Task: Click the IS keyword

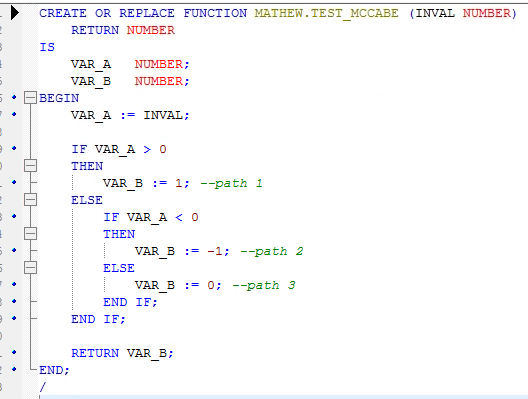Action: [x=47, y=47]
